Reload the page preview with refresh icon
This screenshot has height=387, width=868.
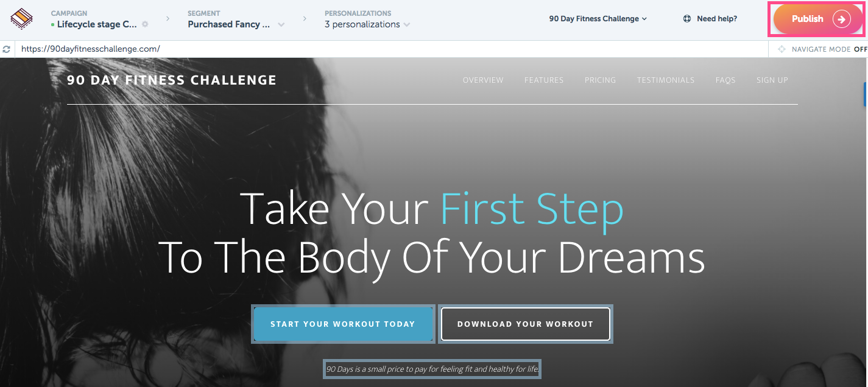(x=7, y=49)
